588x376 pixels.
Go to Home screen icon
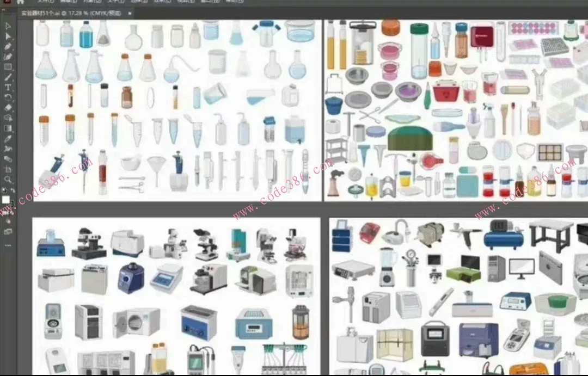[21, 2]
